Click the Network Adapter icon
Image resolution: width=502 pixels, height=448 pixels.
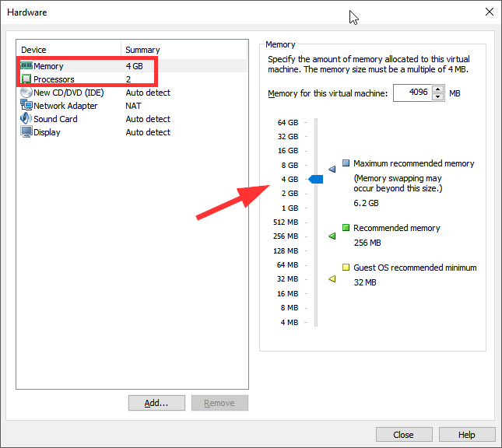click(x=26, y=105)
